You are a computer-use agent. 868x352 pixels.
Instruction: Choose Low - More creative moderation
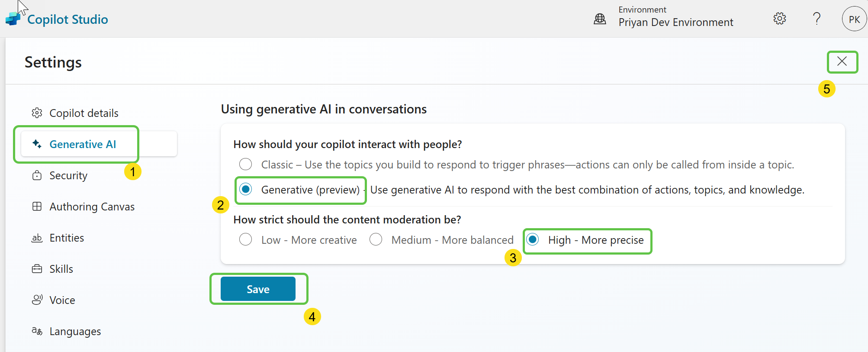click(246, 239)
